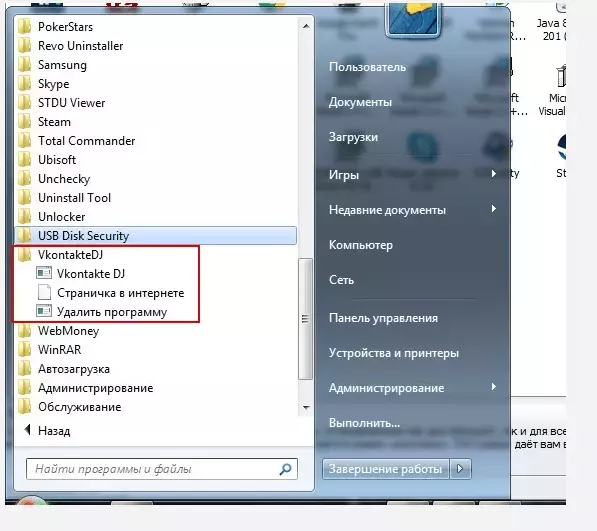Click the Uninstall Tool text label
Screen dimensions: 597x531
point(75,198)
